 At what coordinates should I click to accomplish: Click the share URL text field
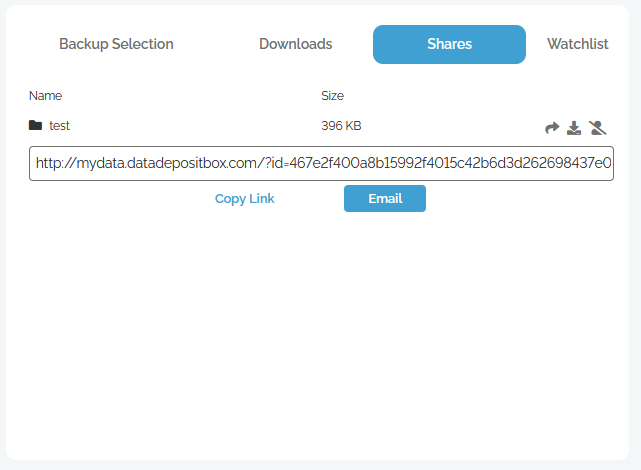(321, 163)
